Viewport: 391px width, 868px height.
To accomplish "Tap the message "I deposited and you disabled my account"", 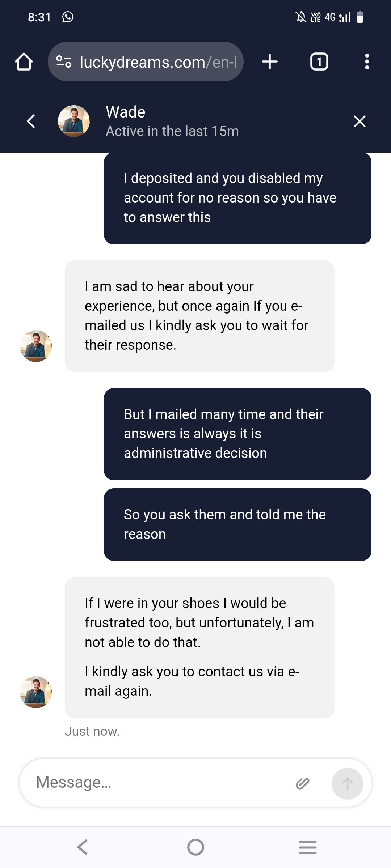I will [237, 198].
